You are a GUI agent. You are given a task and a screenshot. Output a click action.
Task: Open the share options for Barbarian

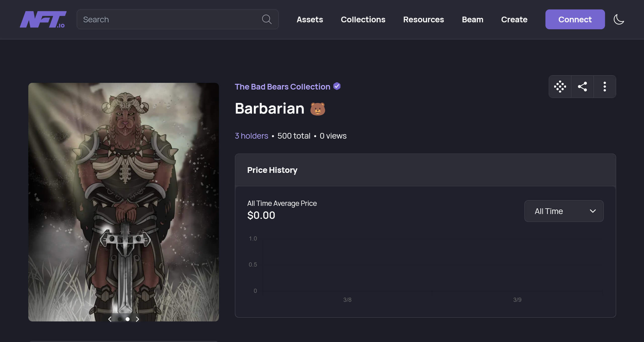coord(582,87)
